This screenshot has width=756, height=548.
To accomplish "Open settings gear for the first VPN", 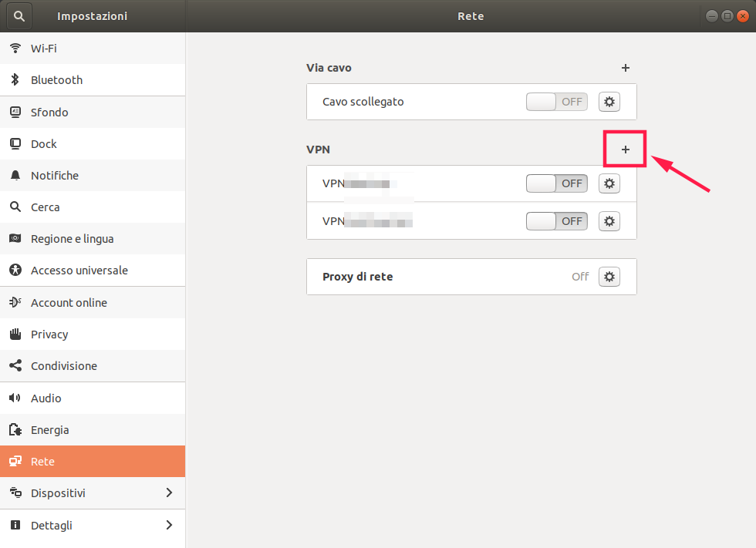I will click(x=609, y=183).
